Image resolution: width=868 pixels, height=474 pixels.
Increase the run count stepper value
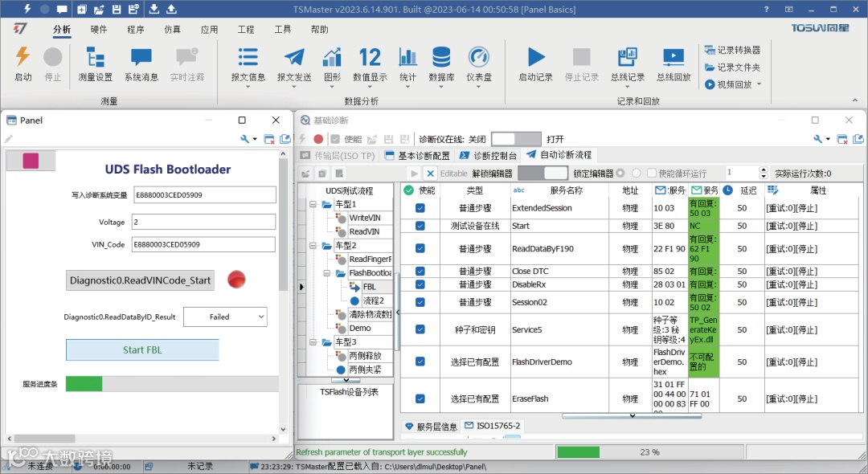764,170
